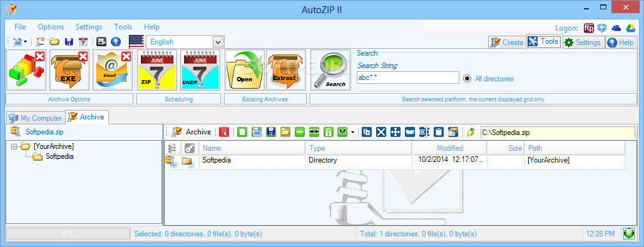Viewport: 644px width, 247px height.
Task: Click the EXE self-extractor option icon
Action: pyautogui.click(x=69, y=70)
